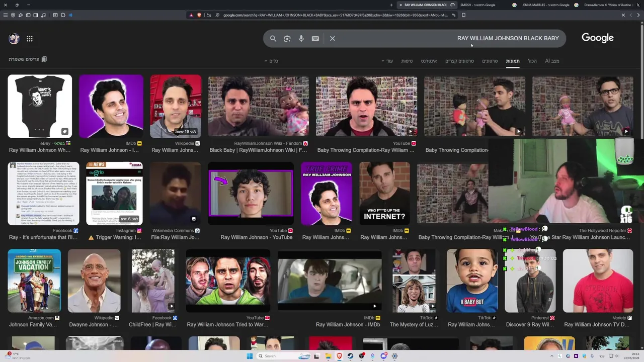Screen dimensions: 644x362
Task: Open the weather widget in taskbar
Action: [18, 356]
